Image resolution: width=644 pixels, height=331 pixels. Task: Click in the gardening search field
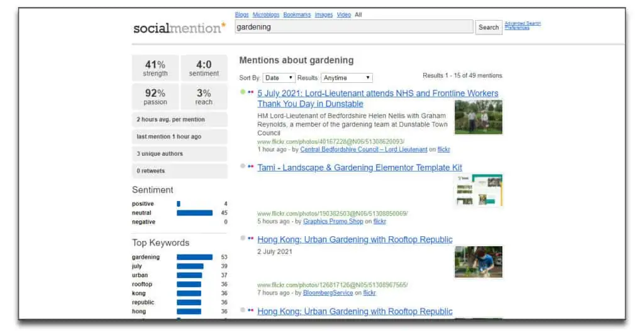(x=354, y=27)
